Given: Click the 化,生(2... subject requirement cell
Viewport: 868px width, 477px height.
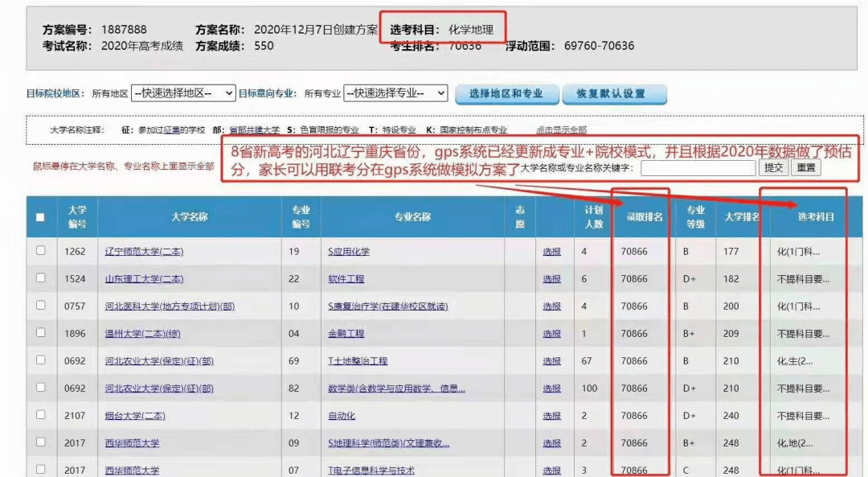Looking at the screenshot, I should 795,361.
